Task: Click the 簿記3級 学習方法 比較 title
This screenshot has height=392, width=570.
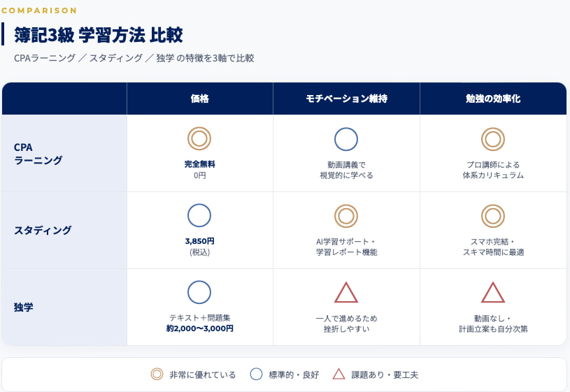Action: pyautogui.click(x=98, y=35)
